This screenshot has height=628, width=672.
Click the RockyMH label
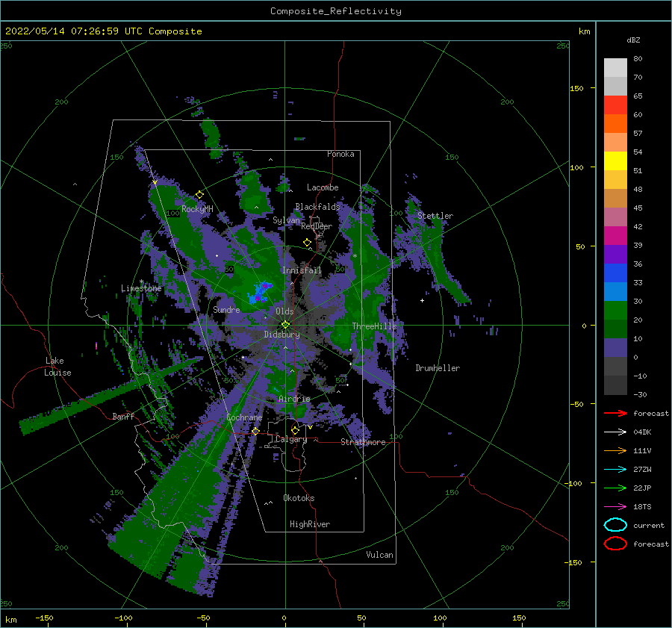coord(197,209)
